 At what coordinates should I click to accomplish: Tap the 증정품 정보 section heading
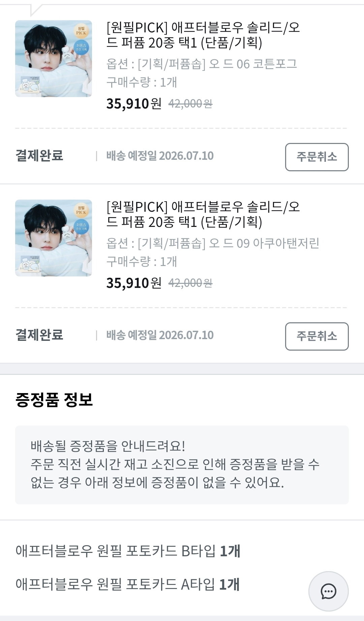[x=54, y=400]
